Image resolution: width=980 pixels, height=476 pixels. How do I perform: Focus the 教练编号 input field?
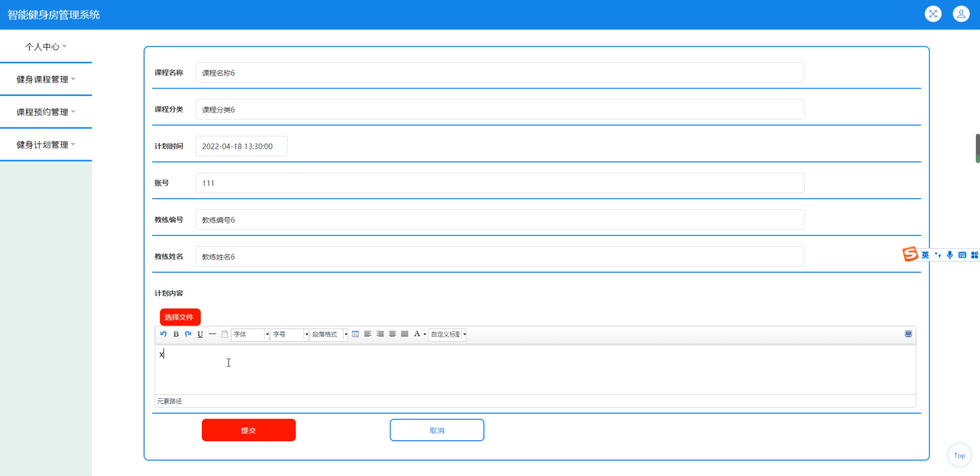pyautogui.click(x=500, y=220)
